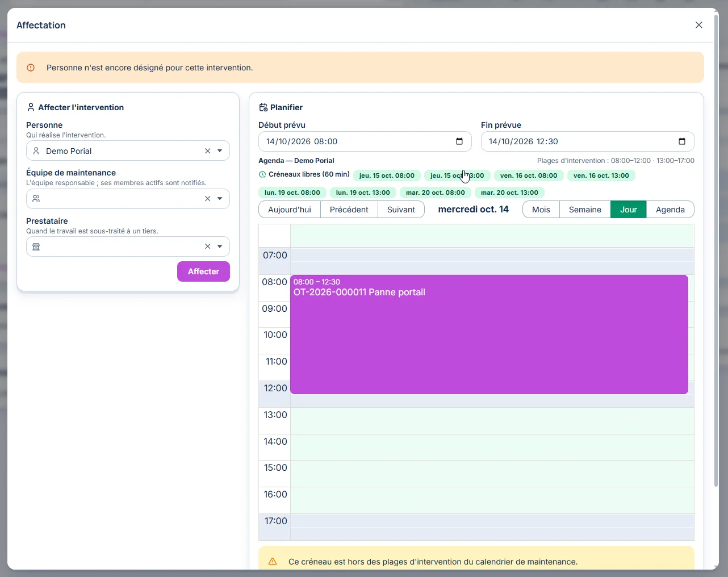Click the 14:00 time slot row
728x577 pixels.
[492, 448]
